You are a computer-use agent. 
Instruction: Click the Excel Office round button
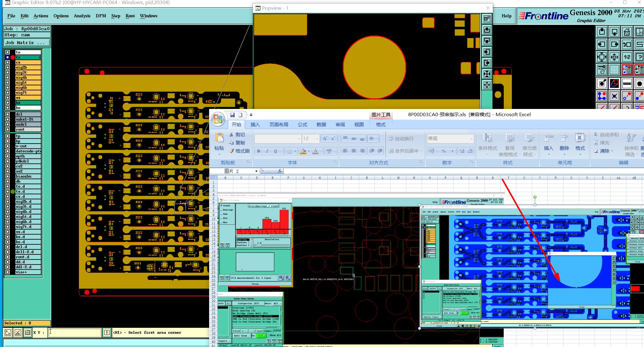tap(217, 119)
